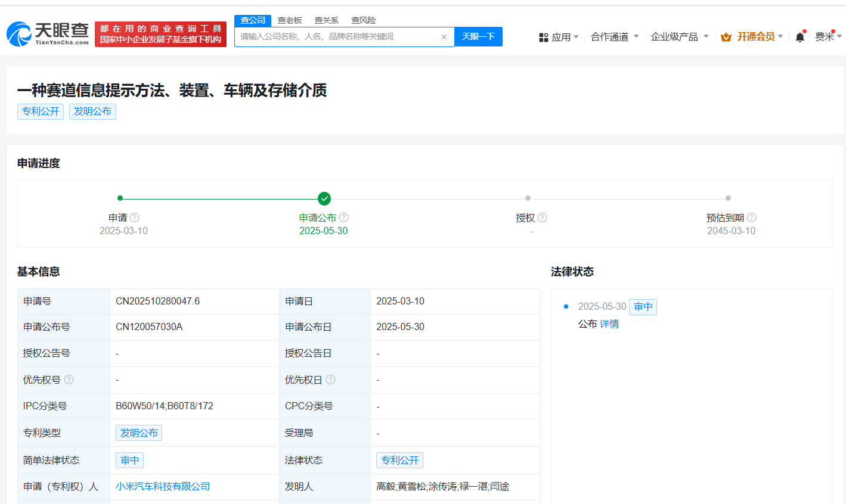
Task: Click the 授权 progress dot
Action: click(528, 198)
